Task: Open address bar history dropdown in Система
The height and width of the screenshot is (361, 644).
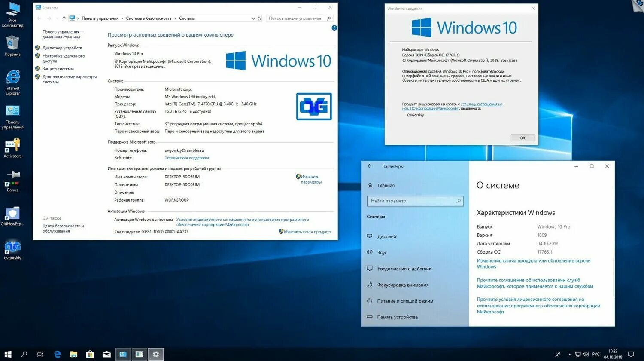Action: pos(253,18)
